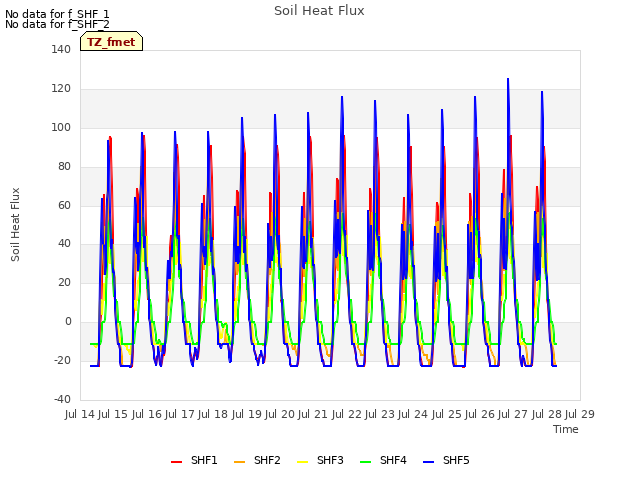Image resolution: width=640 pixels, height=480 pixels.
Task: Select the SHF4 legend label
Action: (x=393, y=460)
